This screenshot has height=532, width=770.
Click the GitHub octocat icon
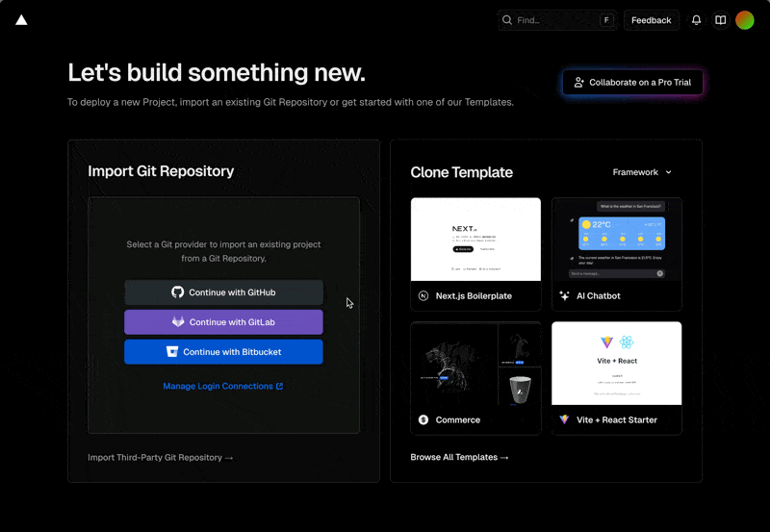177,292
